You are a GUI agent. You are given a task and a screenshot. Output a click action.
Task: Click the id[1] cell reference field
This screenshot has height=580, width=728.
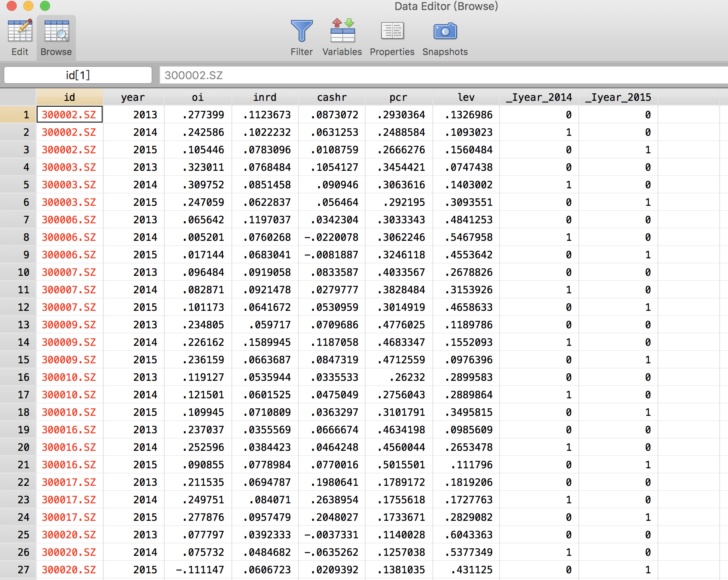[x=78, y=75]
